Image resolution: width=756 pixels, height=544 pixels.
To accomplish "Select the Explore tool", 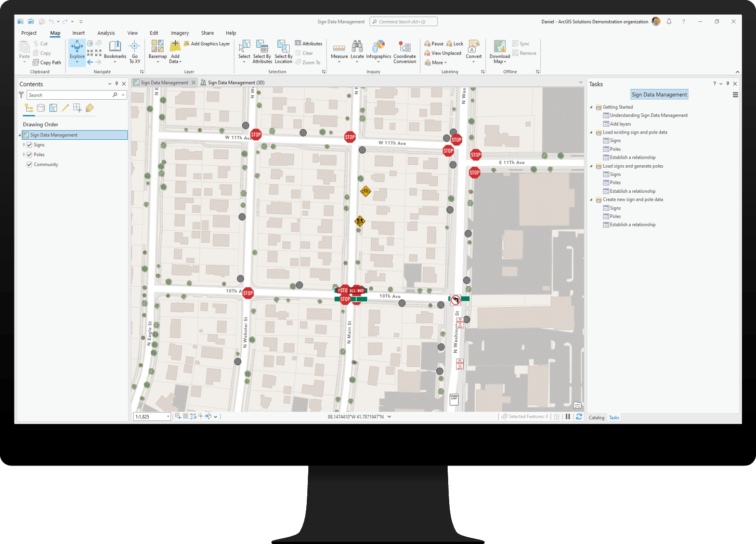I will click(76, 51).
